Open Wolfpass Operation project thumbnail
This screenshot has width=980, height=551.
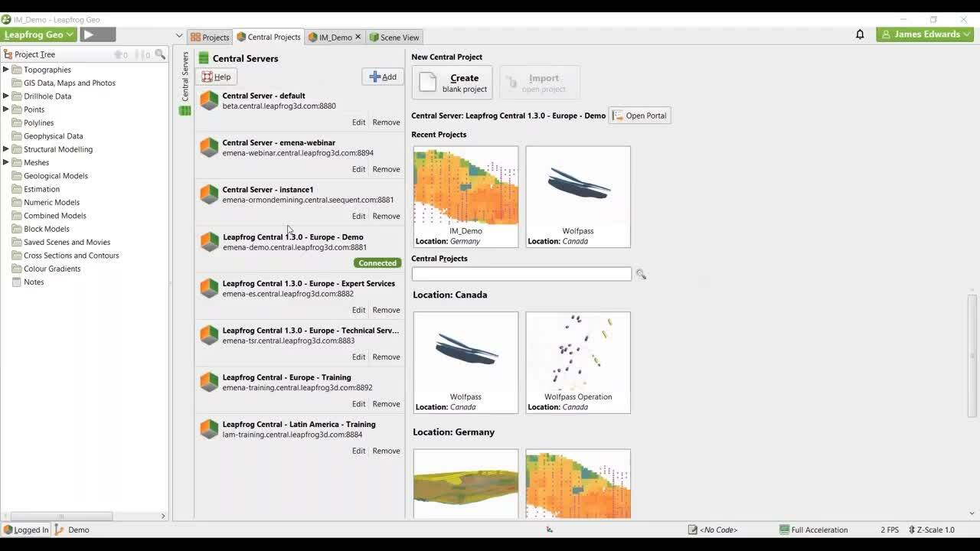coord(578,363)
